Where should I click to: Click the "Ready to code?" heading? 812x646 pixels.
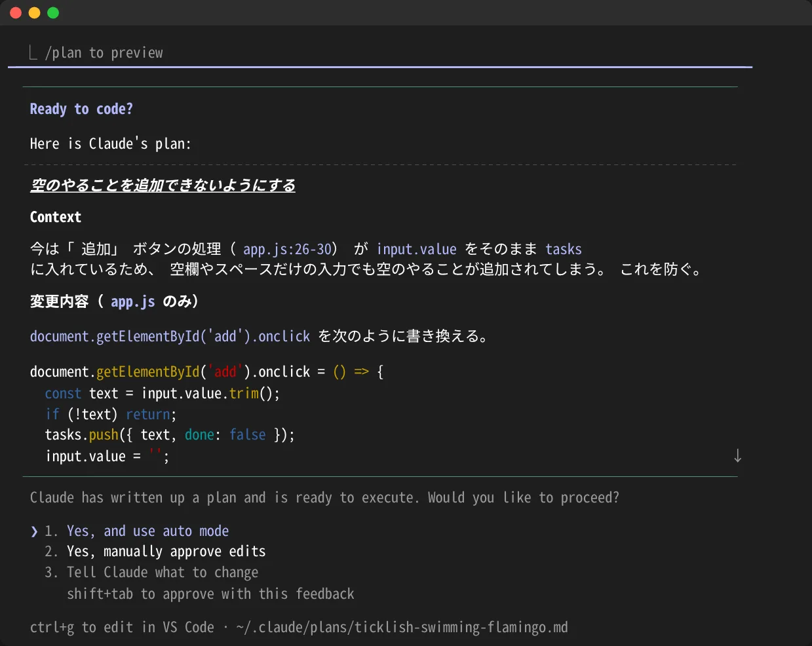click(x=81, y=109)
